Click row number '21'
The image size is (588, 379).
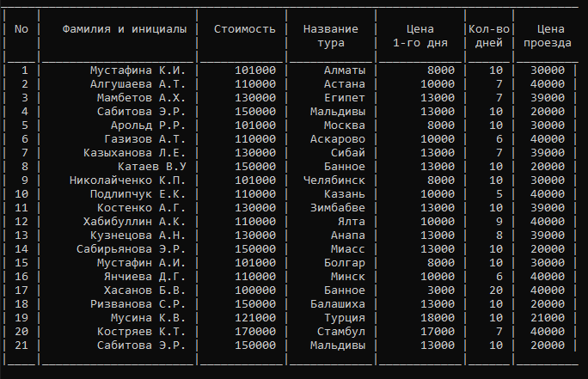tap(21, 345)
